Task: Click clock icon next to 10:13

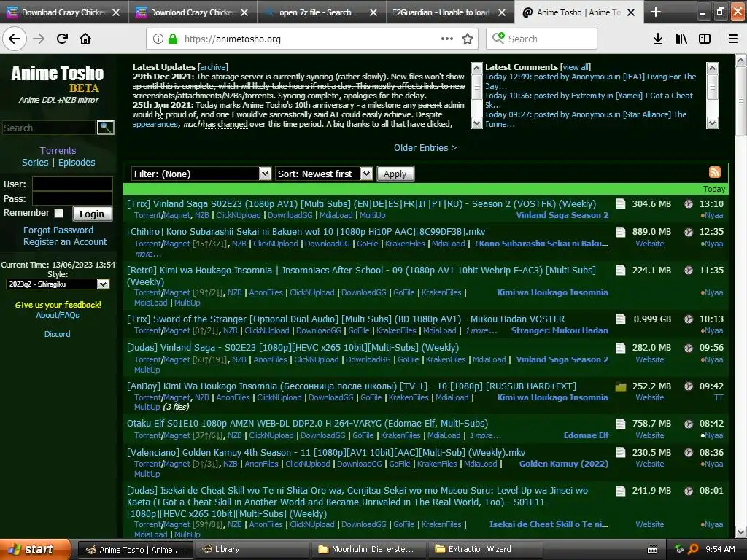Action: click(x=689, y=319)
